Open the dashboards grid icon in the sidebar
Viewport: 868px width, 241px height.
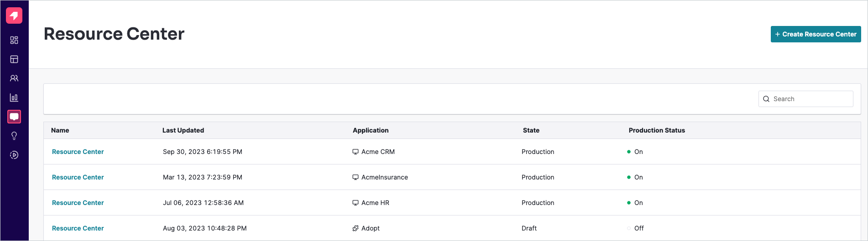click(x=14, y=40)
